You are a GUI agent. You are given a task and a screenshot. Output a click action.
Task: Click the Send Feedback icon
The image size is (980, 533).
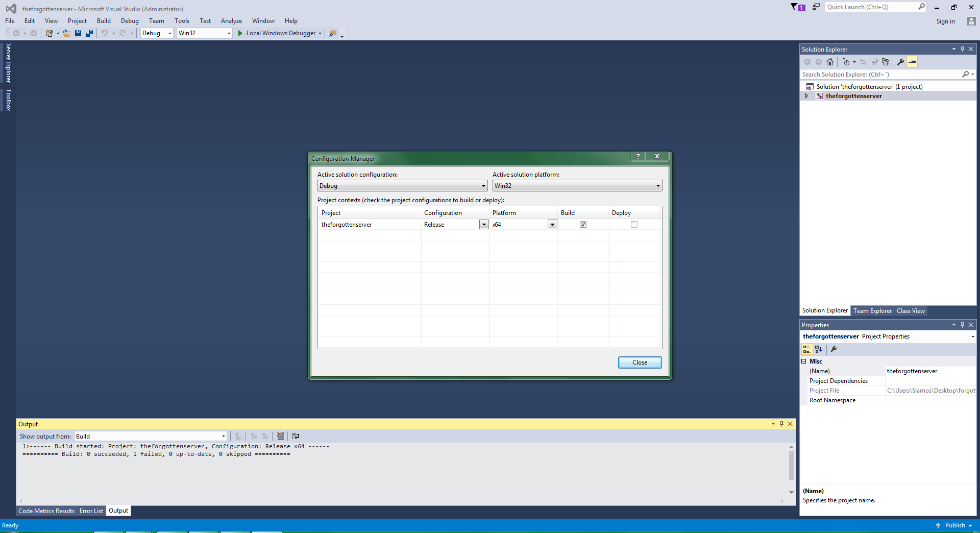point(816,7)
